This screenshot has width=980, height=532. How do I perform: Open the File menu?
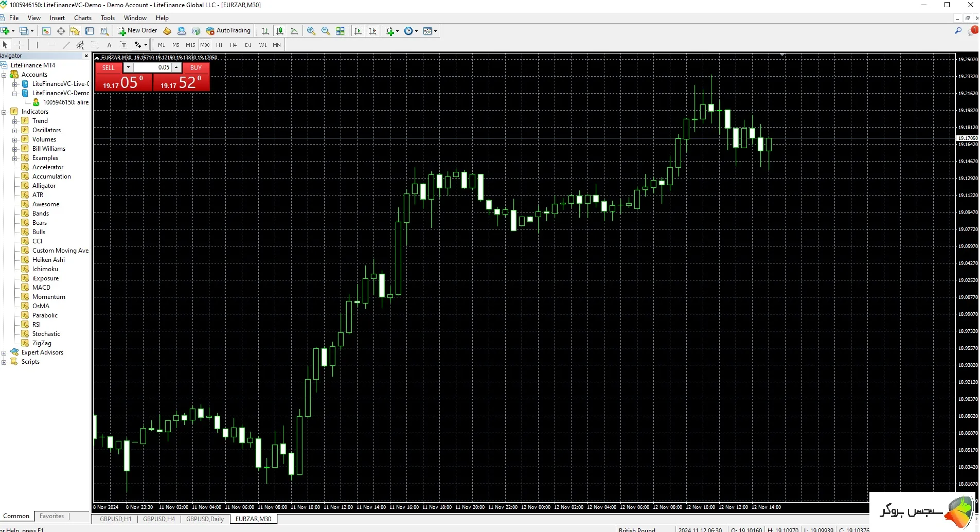coord(14,17)
